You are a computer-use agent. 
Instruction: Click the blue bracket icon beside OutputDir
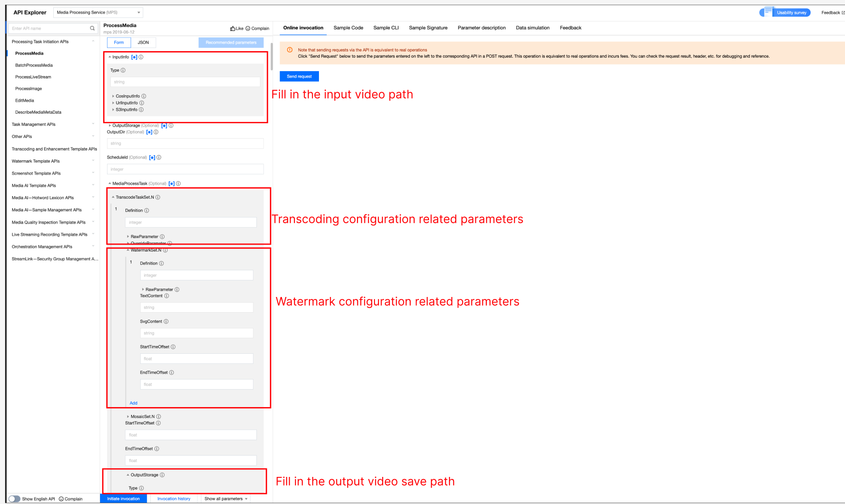click(149, 132)
